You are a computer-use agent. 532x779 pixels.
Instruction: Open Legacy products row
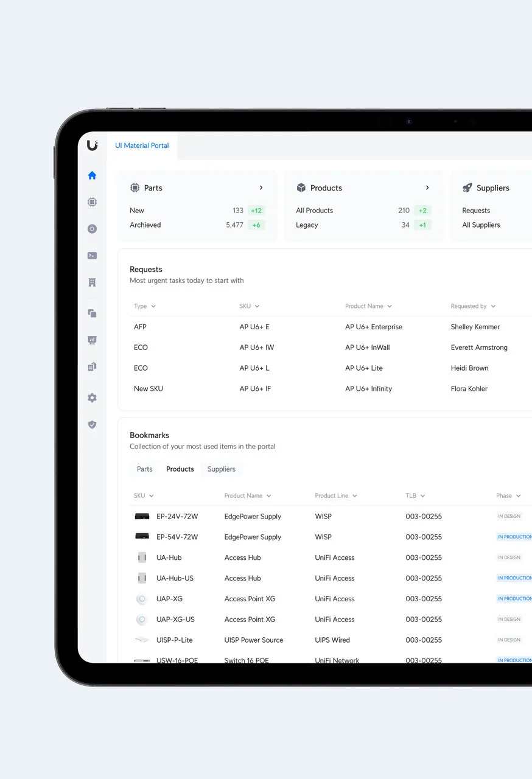point(363,225)
